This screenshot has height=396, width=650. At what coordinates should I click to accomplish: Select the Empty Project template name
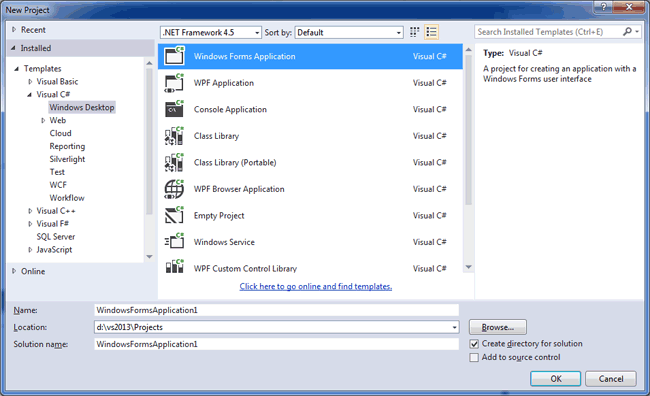(219, 216)
